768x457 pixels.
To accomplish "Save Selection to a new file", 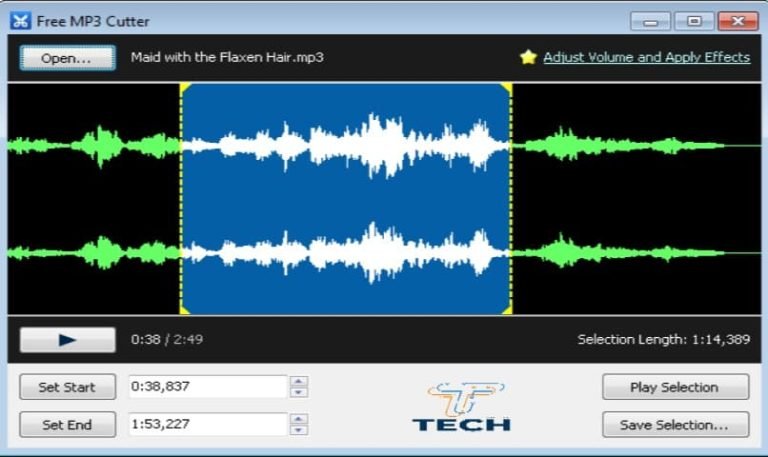I will [x=675, y=425].
